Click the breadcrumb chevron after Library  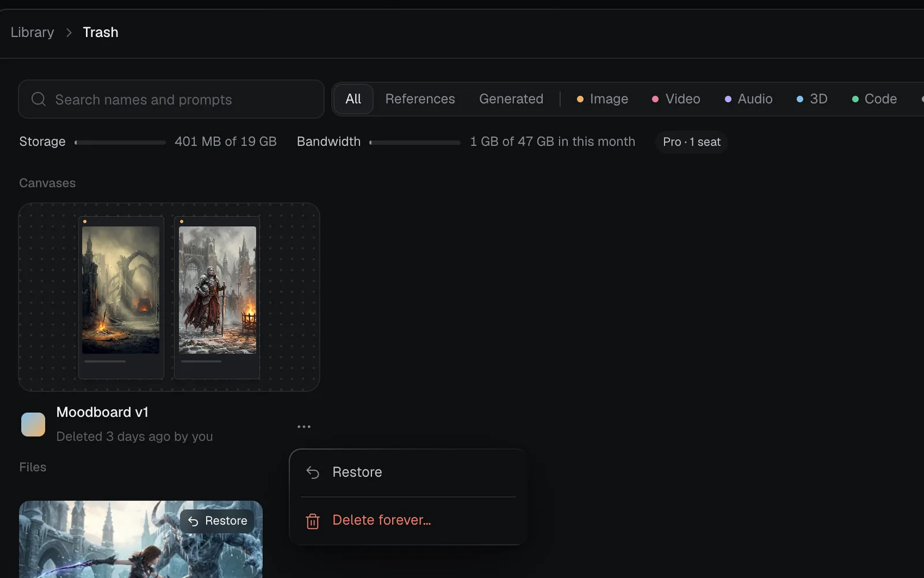coord(69,32)
